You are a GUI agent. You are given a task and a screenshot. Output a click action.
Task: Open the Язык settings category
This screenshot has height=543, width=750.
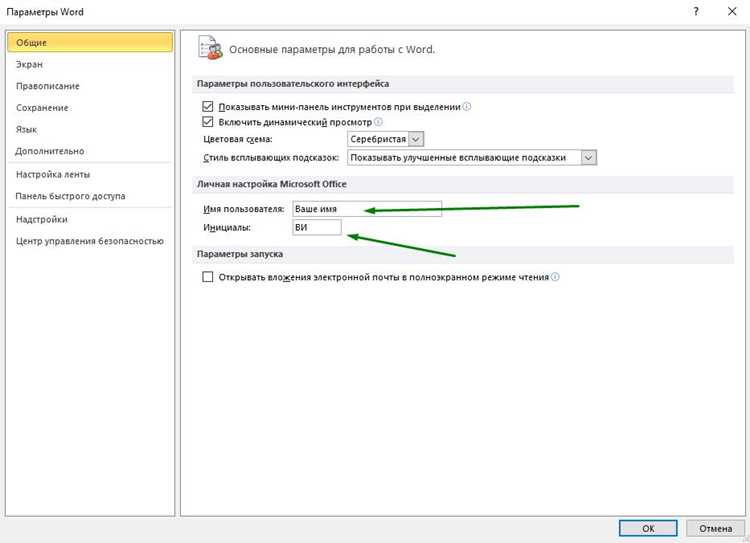[90, 129]
